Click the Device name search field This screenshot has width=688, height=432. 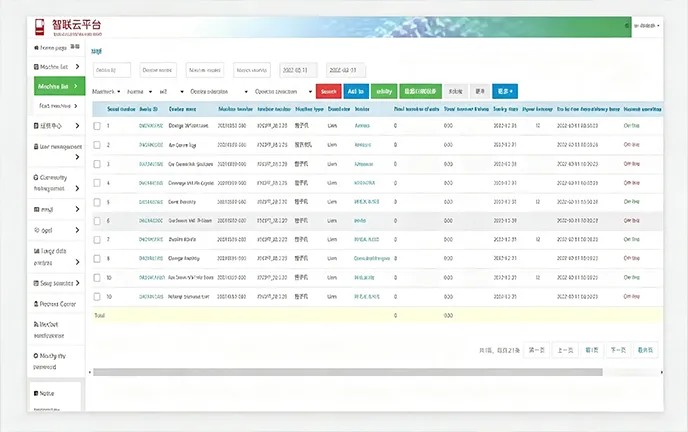(158, 70)
